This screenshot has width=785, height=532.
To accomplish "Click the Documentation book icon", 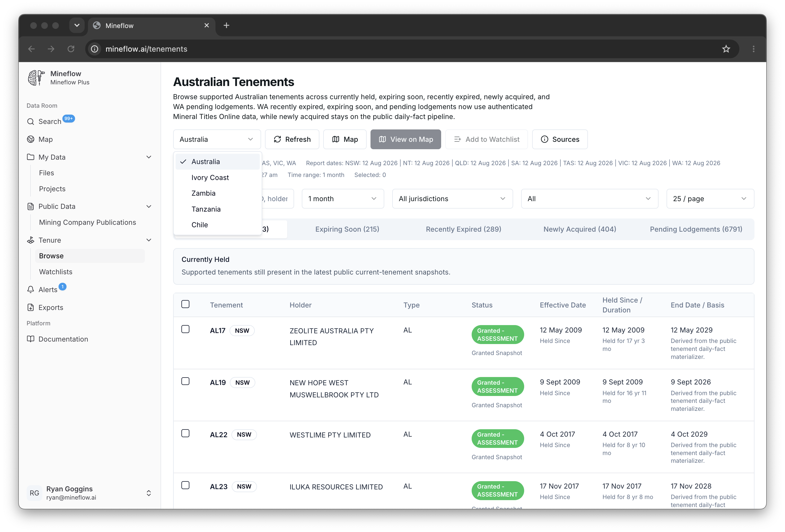I will 31,339.
